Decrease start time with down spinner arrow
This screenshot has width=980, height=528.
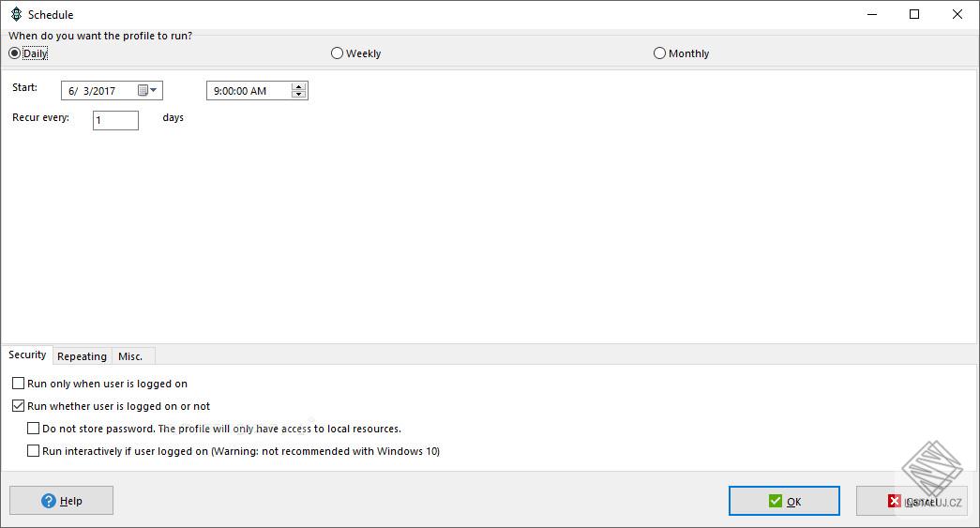pyautogui.click(x=299, y=95)
